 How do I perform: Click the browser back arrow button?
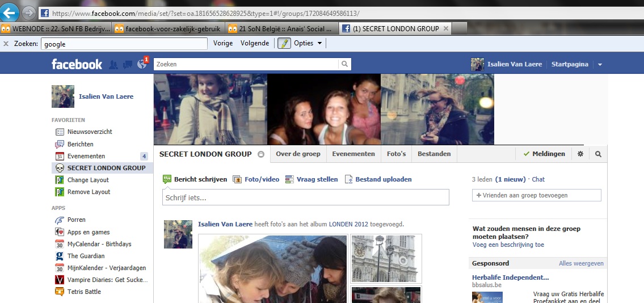click(x=10, y=12)
